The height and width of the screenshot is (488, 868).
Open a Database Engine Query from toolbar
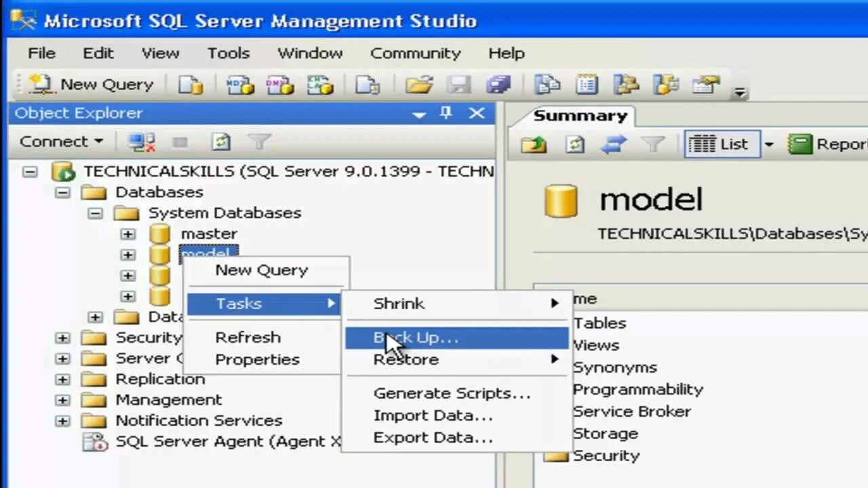(x=191, y=85)
